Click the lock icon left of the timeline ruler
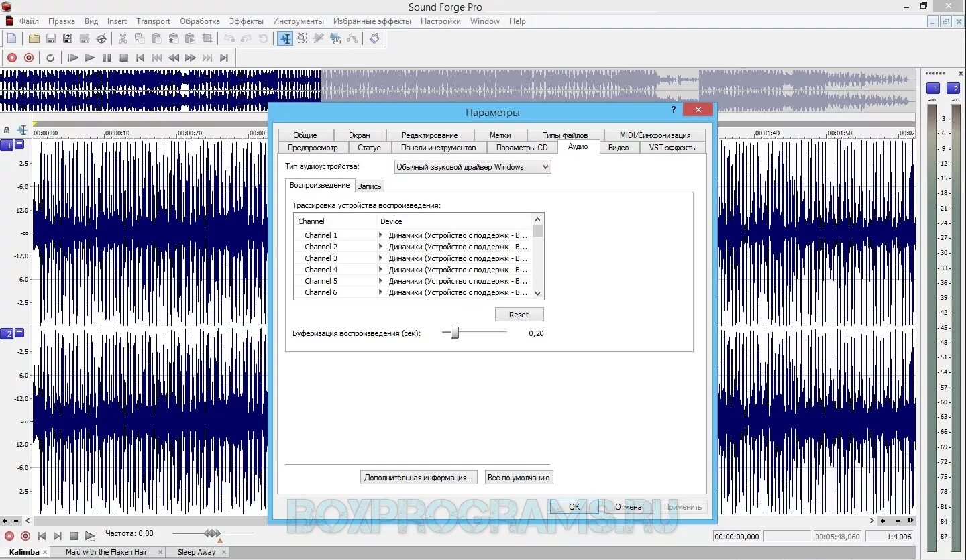 point(7,129)
